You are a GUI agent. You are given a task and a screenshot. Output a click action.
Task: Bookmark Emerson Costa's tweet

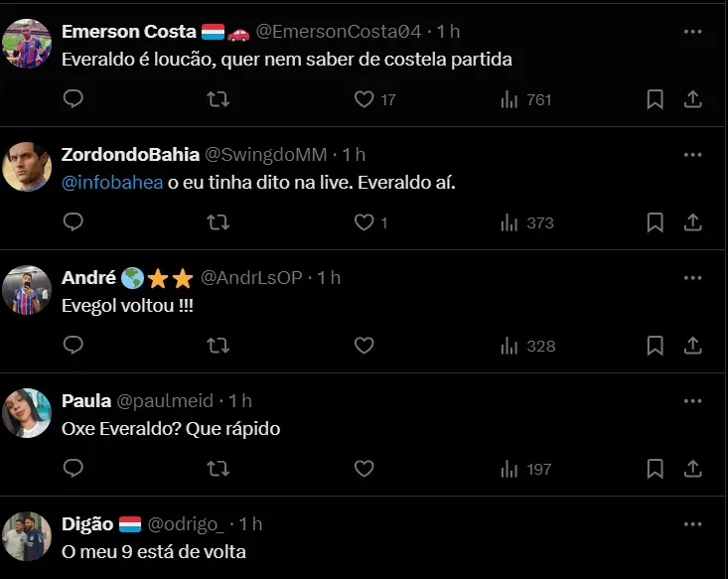tap(655, 99)
